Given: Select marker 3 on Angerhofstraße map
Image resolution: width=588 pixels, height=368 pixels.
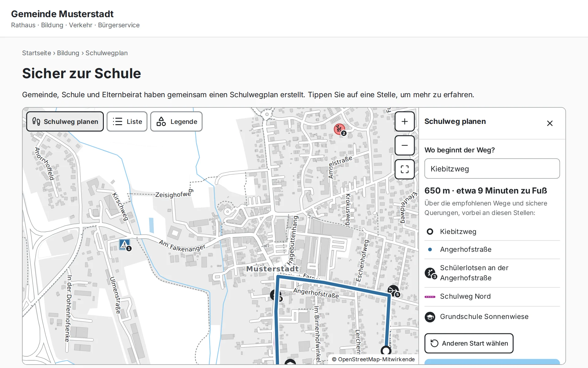Looking at the screenshot, I should click(275, 295).
